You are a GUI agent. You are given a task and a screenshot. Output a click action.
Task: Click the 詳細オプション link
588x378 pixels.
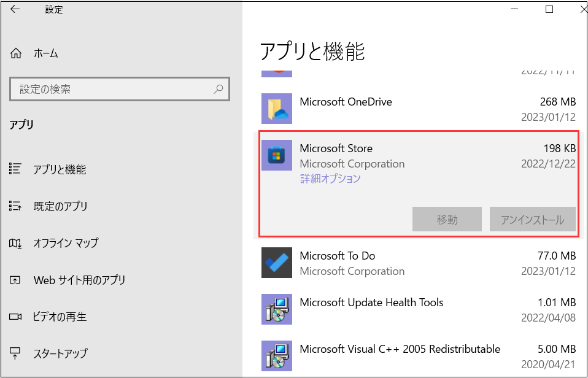click(330, 179)
